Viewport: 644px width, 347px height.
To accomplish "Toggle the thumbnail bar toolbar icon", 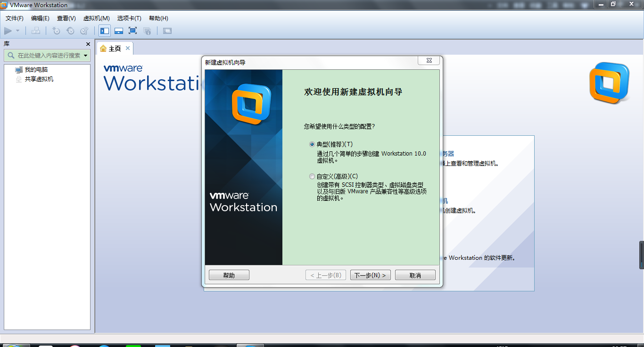I will [119, 31].
